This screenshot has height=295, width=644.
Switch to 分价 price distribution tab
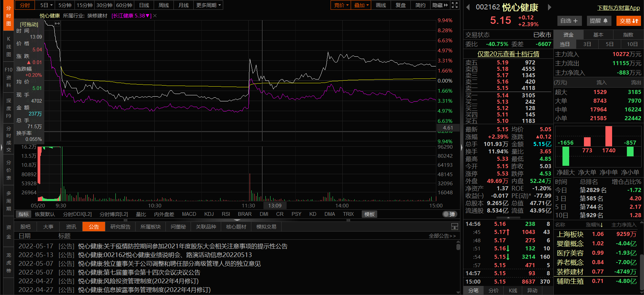click(493, 291)
